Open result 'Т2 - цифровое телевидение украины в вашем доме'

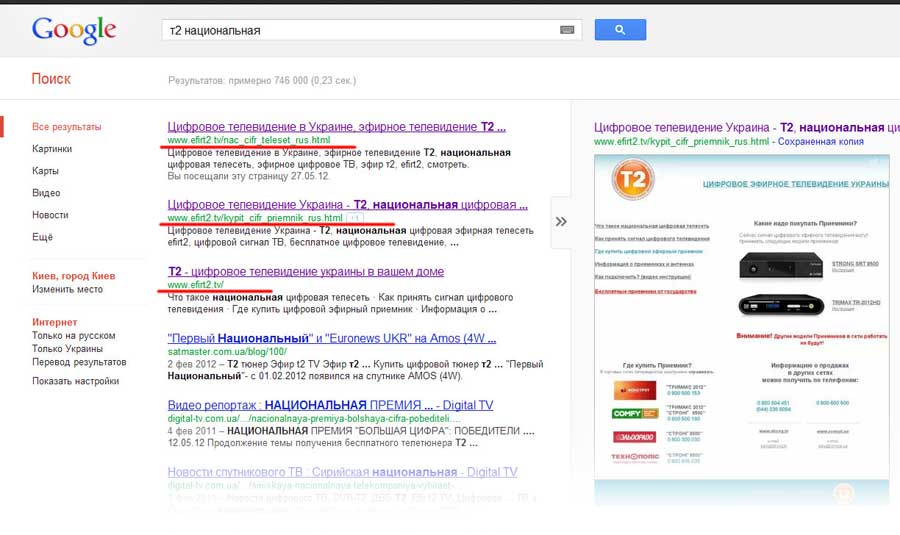pos(305,271)
